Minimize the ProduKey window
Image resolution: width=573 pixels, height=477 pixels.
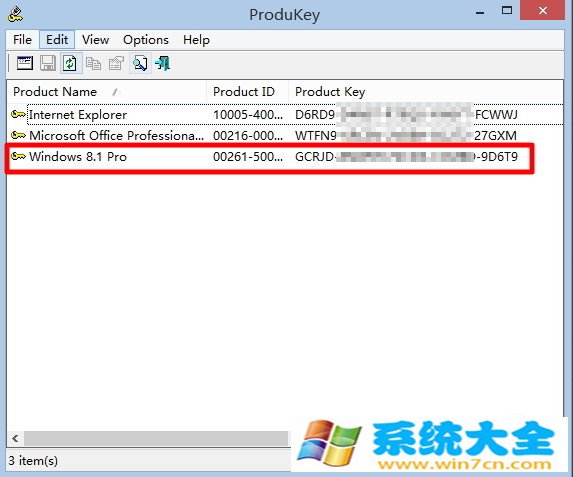point(480,12)
